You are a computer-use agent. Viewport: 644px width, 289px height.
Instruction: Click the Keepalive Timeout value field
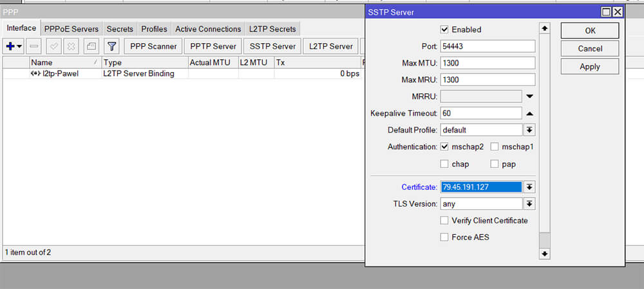(x=481, y=113)
